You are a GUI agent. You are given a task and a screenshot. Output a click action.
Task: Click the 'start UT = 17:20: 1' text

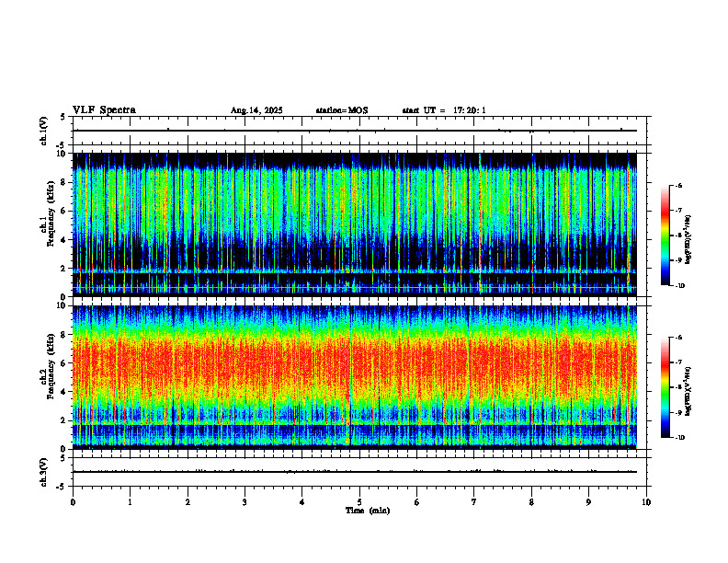(x=444, y=110)
